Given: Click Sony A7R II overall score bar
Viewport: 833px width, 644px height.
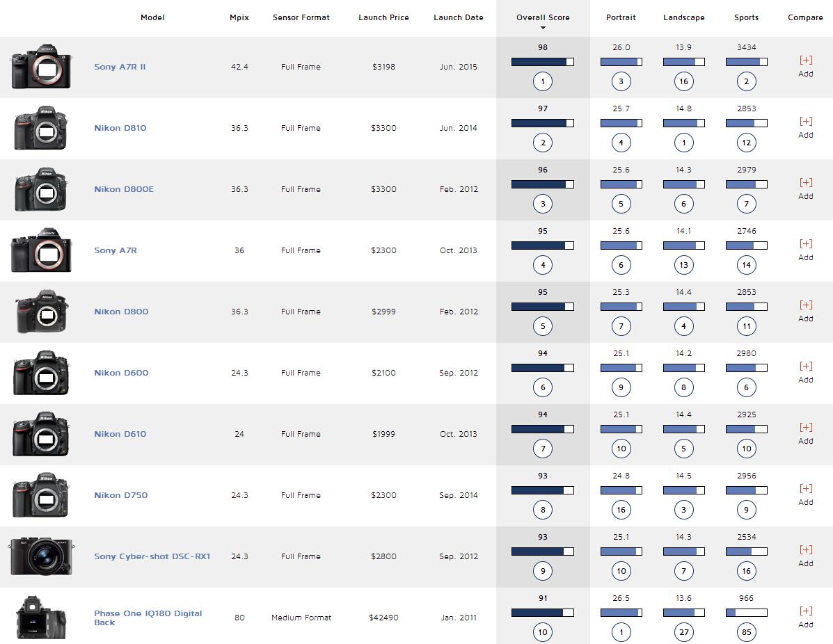Looking at the screenshot, I should point(543,62).
